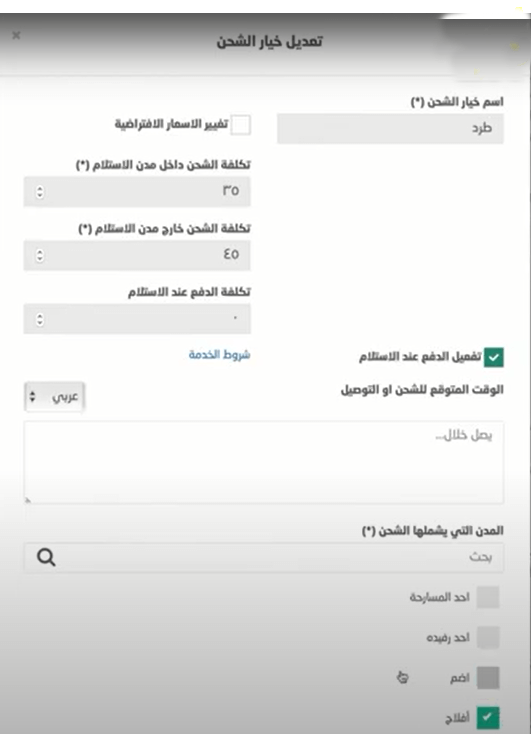Check the احد المسارحة city checkbox
This screenshot has height=734, width=531.
[x=488, y=597]
